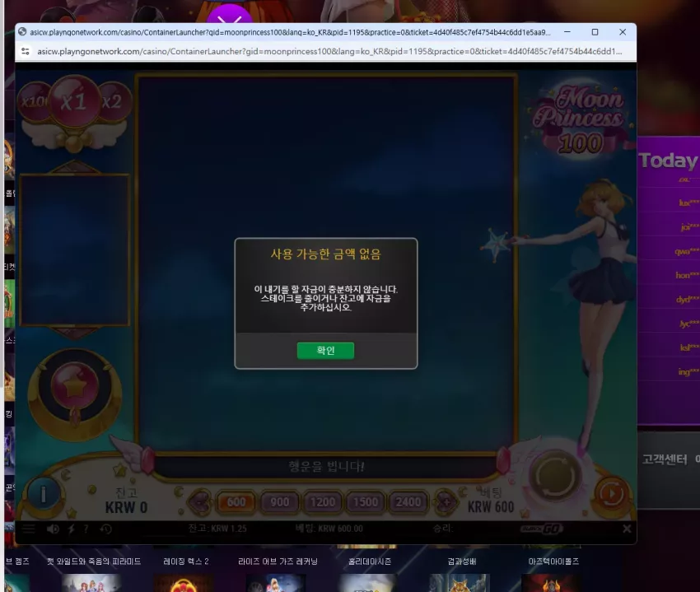Viewport: 700px width, 592px height.
Task: Start autoplay with the orange play button
Action: coord(612,494)
